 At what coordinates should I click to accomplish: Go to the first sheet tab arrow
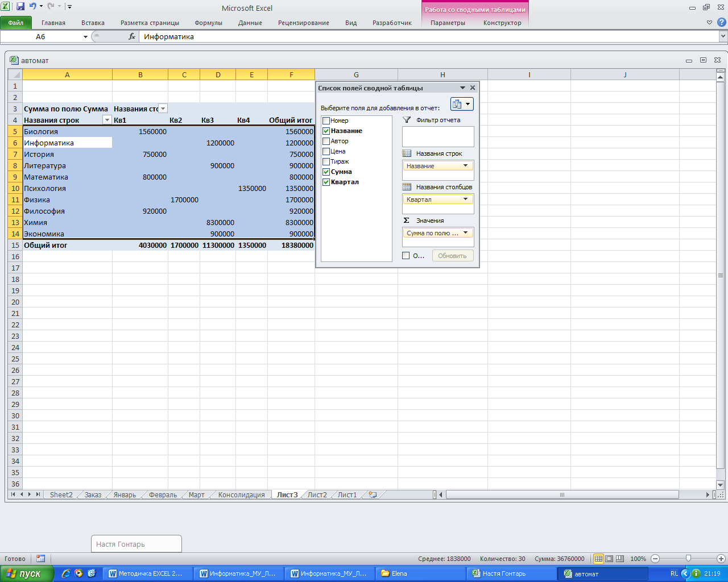[x=13, y=494]
